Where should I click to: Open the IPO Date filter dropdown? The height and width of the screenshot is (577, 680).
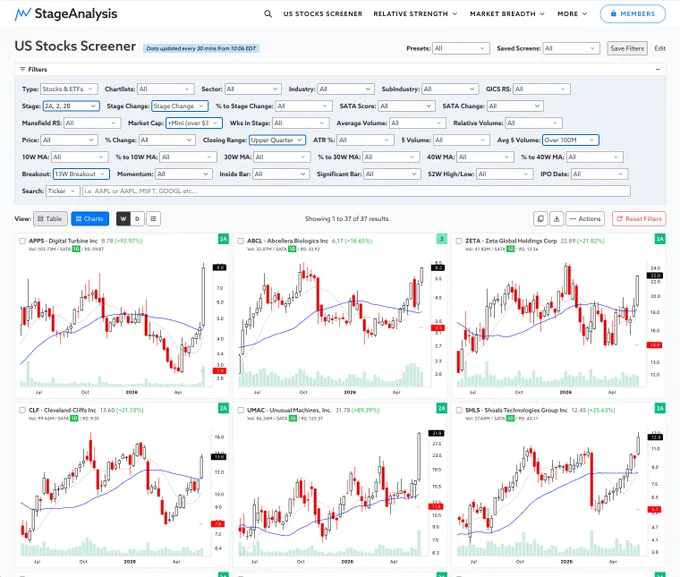[x=599, y=174]
